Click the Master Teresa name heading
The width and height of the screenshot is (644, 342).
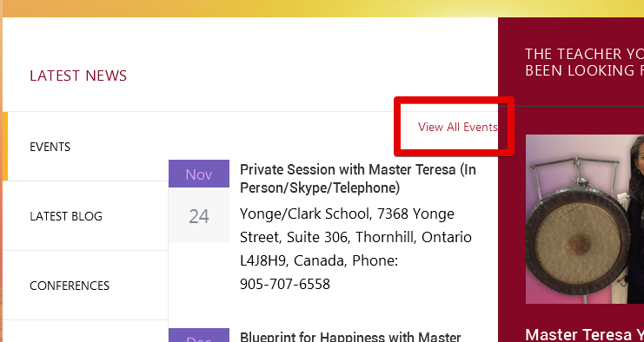tap(584, 334)
